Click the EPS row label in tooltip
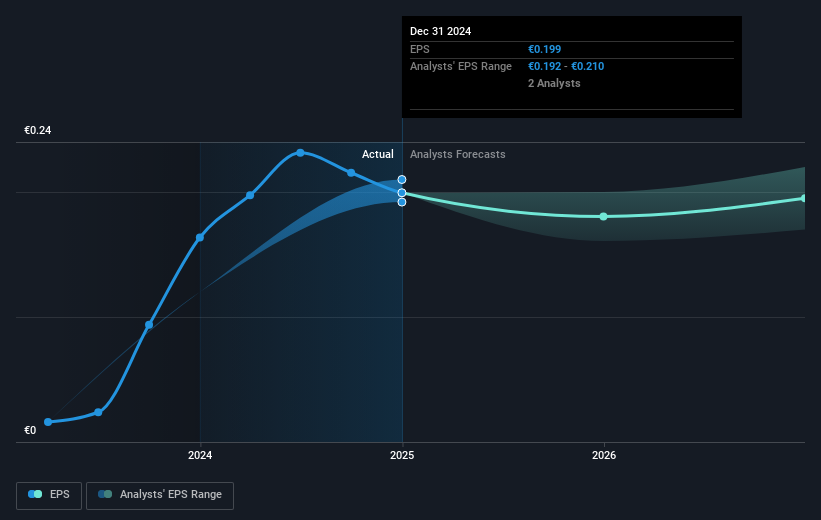This screenshot has height=520, width=821. (x=419, y=49)
